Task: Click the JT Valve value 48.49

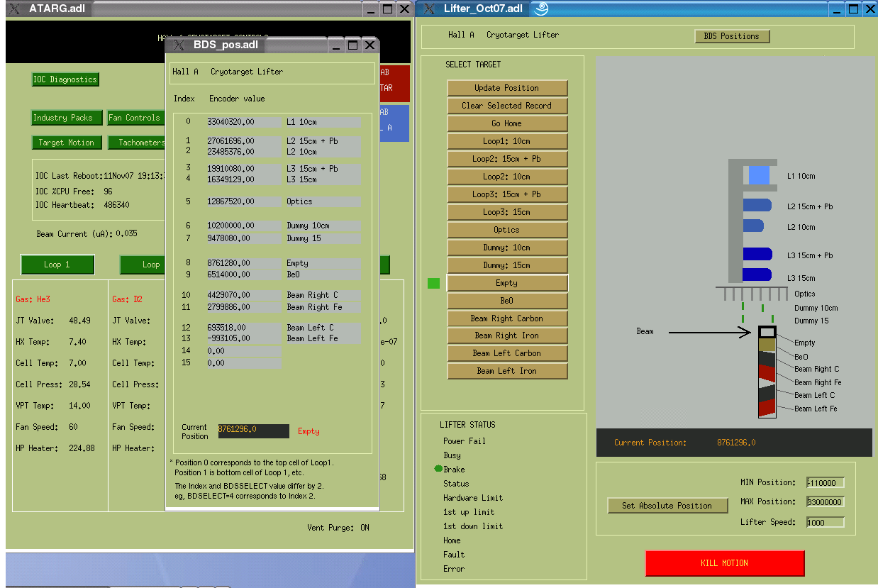Action: click(79, 321)
